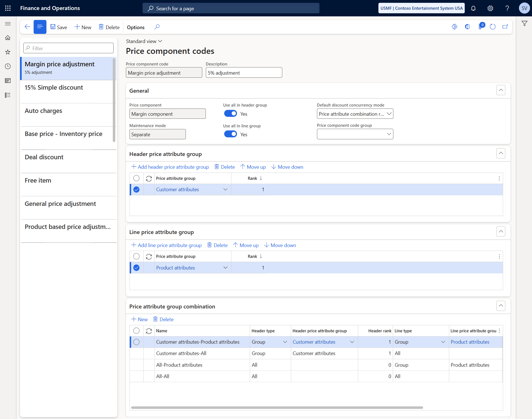Click the Search for a page box
Screen dimensions: 532x419
(x=231, y=8)
